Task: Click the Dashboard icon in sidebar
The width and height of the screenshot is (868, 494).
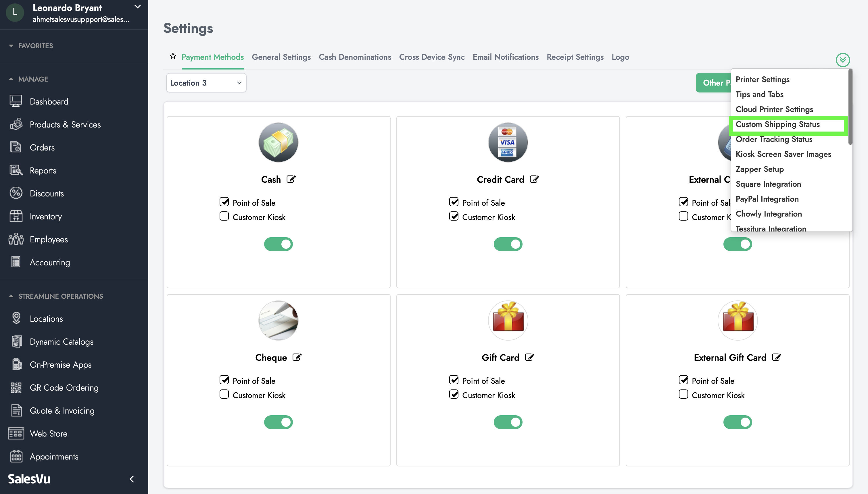Action: [16, 101]
